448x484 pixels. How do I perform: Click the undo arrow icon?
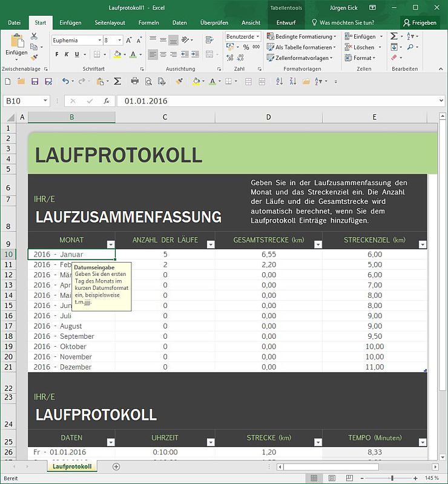(x=65, y=81)
